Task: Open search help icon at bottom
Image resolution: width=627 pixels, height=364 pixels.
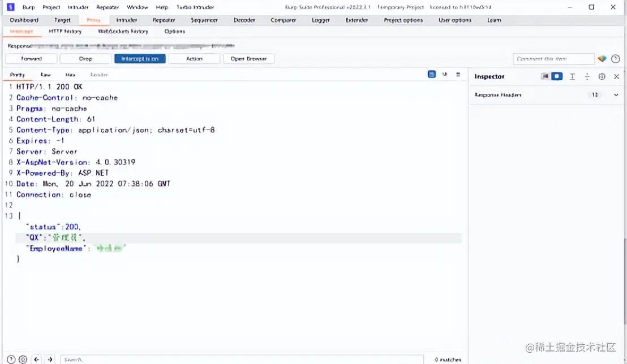Action: tap(11, 359)
